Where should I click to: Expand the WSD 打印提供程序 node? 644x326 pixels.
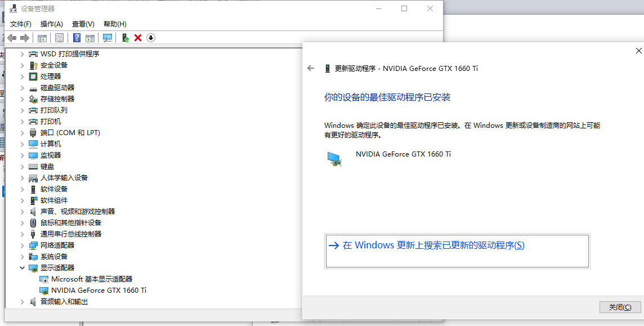(22, 54)
